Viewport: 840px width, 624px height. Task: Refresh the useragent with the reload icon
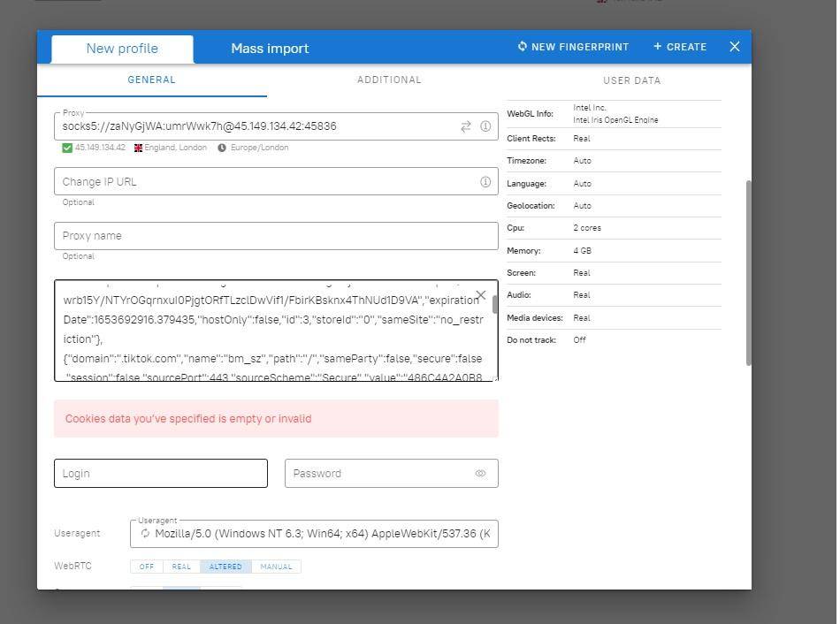(145, 534)
